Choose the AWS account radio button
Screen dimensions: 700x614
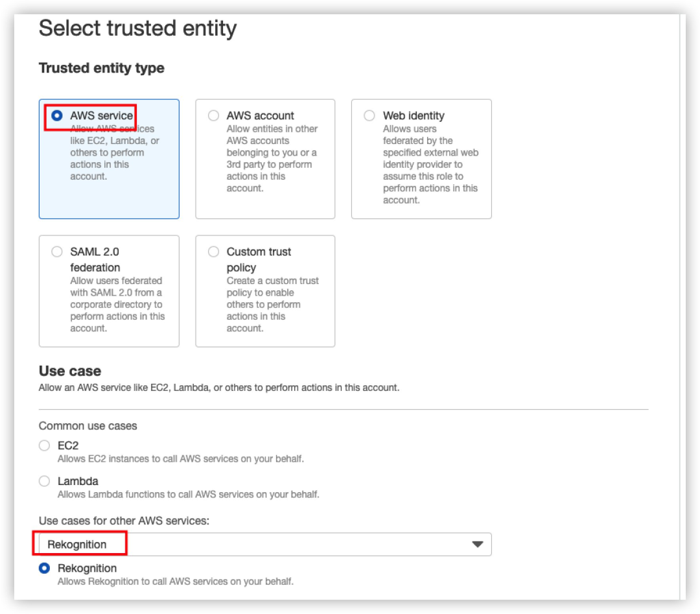click(213, 115)
